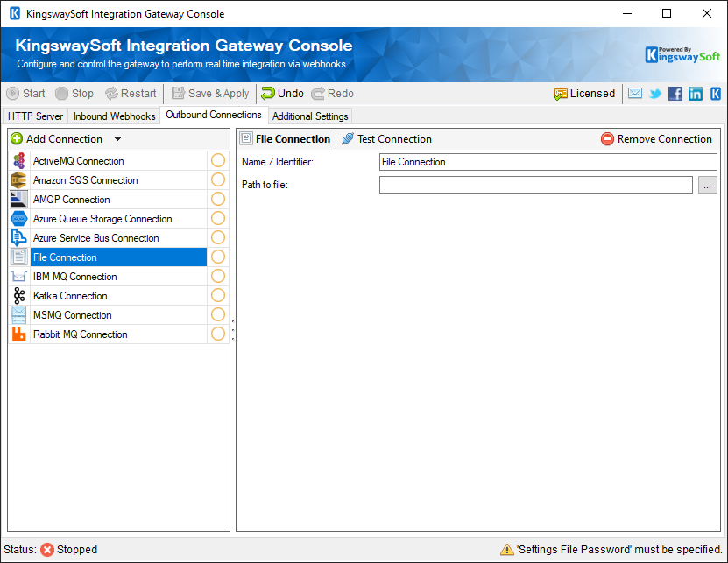Click the Start toolbar button
Image resolution: width=728 pixels, height=563 pixels.
click(x=26, y=94)
